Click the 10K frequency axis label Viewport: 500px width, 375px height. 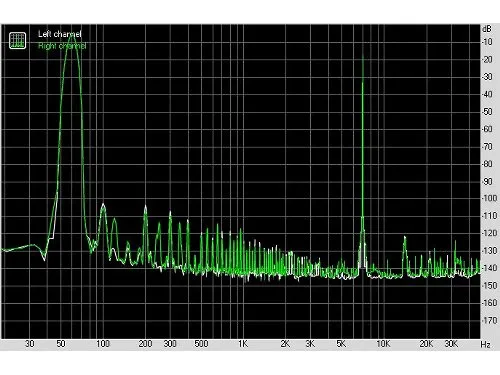(383, 344)
